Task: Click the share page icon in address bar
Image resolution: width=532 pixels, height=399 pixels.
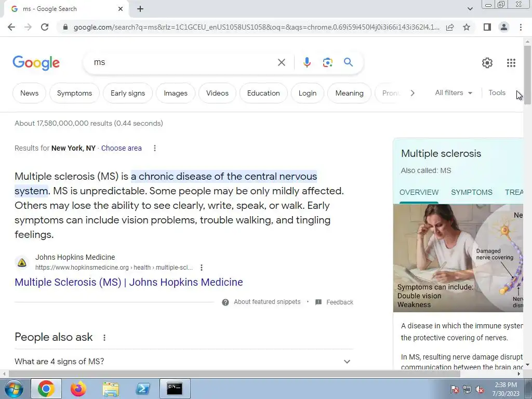Action: (x=450, y=27)
